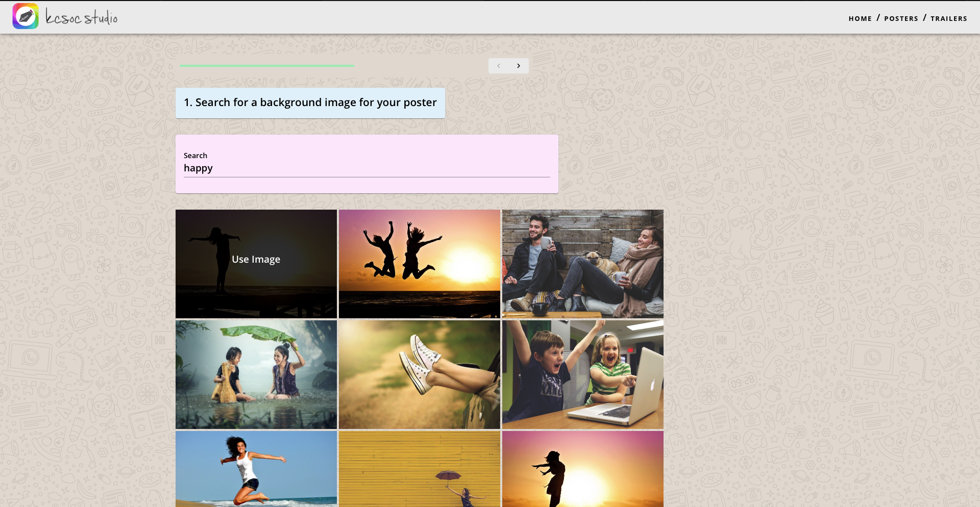Open the TRAILERS navigation link

pyautogui.click(x=949, y=18)
